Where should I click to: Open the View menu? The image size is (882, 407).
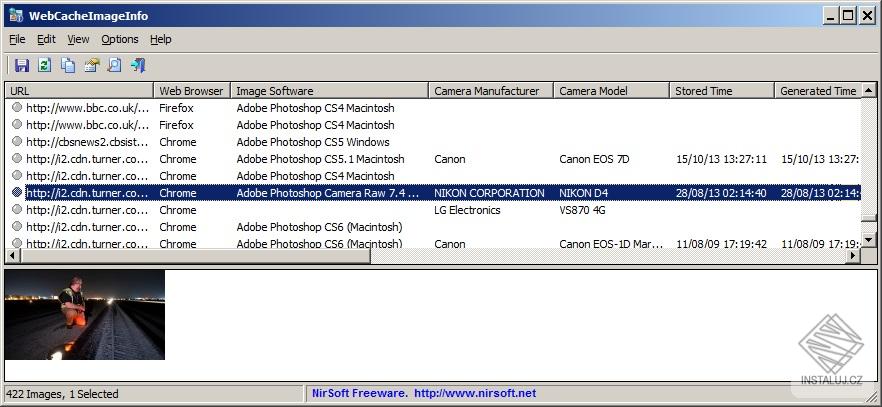click(78, 39)
